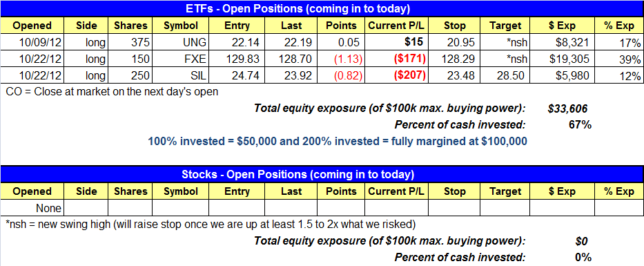This screenshot has height=266, width=644.
Task: Click the 28.50 target cell
Action: (x=505, y=76)
